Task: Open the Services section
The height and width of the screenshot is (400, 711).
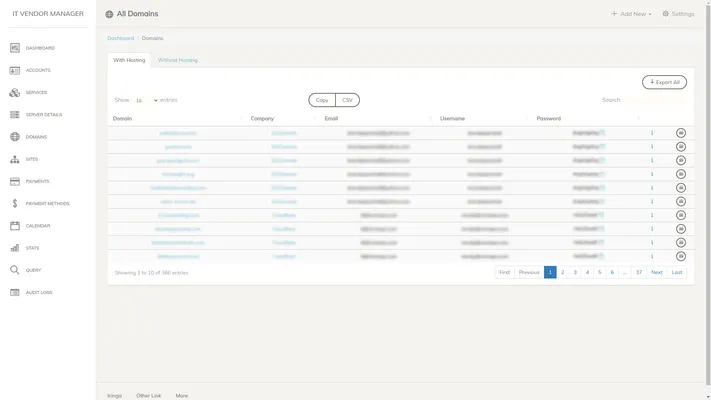Action: pyautogui.click(x=36, y=92)
